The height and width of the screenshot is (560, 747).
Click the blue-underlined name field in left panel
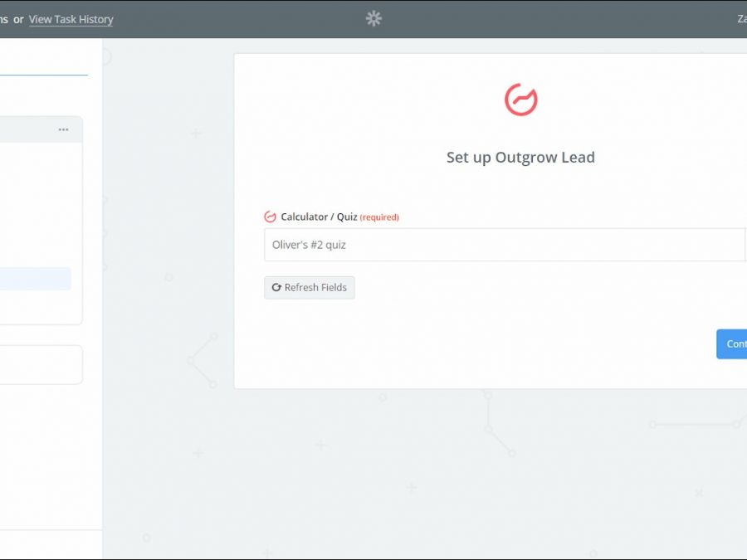(41, 62)
